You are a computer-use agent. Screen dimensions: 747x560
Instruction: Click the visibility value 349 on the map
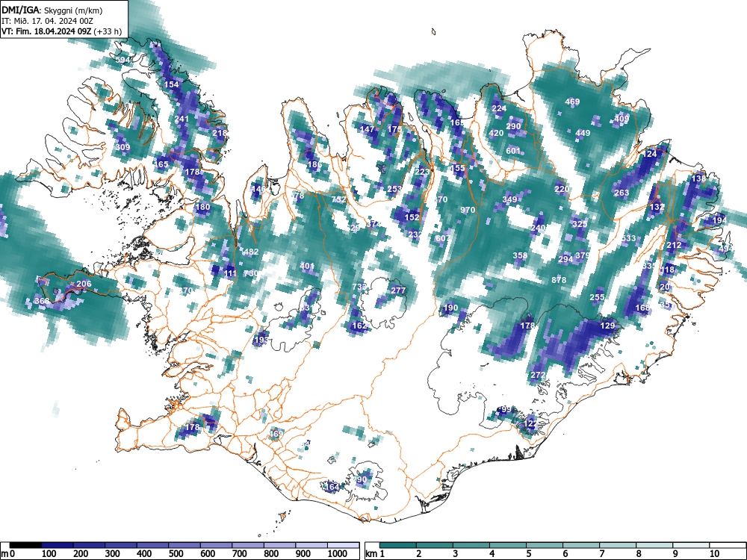tap(509, 199)
